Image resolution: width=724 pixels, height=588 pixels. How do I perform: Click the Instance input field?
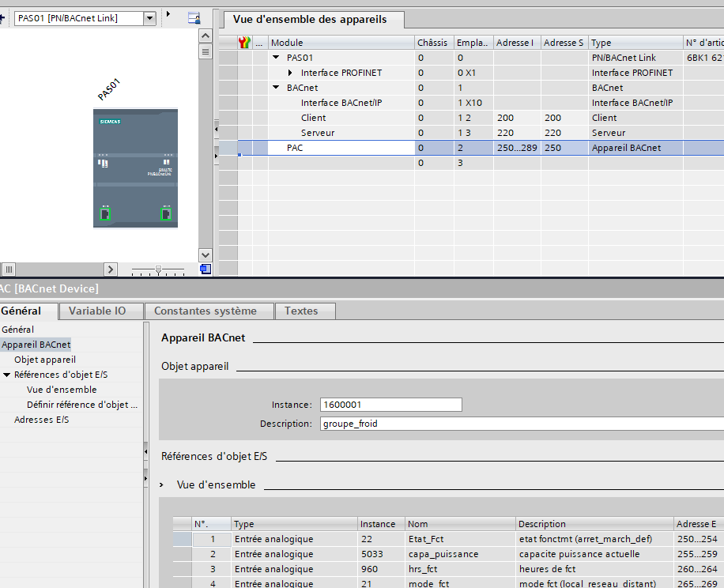[x=390, y=405]
